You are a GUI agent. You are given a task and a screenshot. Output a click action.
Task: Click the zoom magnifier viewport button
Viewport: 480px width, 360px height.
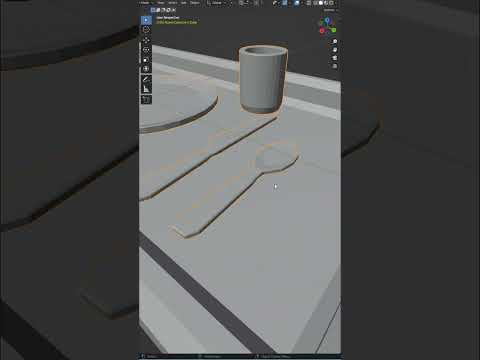[x=335, y=42]
